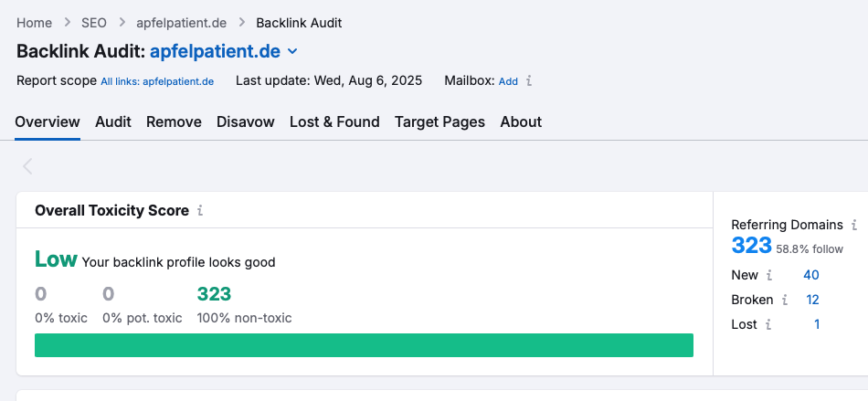Open the Mailbox info icon
The width and height of the screenshot is (868, 401).
[x=529, y=81]
